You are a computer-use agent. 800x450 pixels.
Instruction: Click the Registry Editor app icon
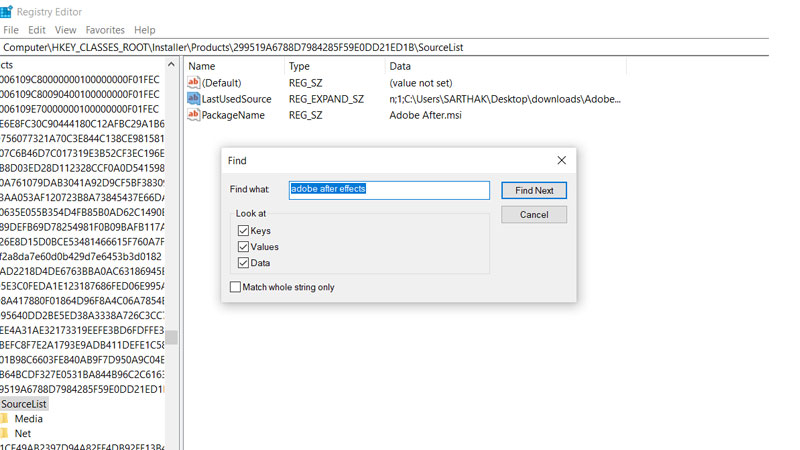coord(6,11)
